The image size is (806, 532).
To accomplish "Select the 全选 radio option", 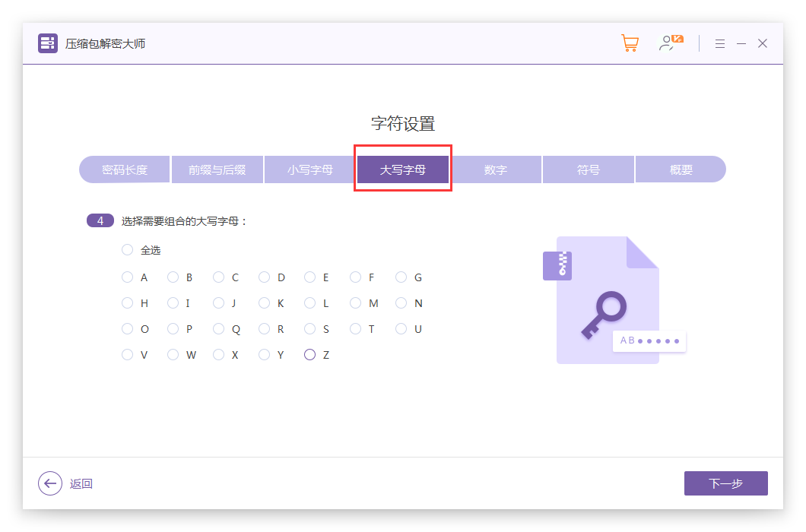I will click(127, 250).
